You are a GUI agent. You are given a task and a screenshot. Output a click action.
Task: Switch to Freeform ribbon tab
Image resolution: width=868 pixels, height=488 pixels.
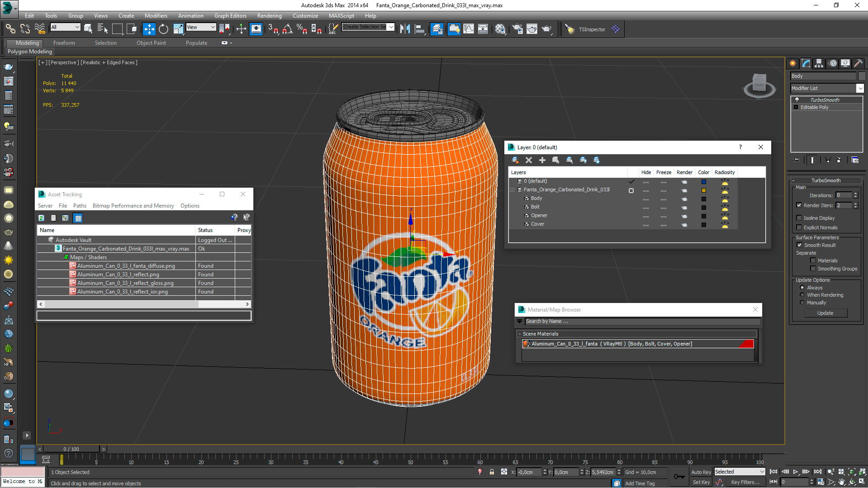[x=64, y=43]
